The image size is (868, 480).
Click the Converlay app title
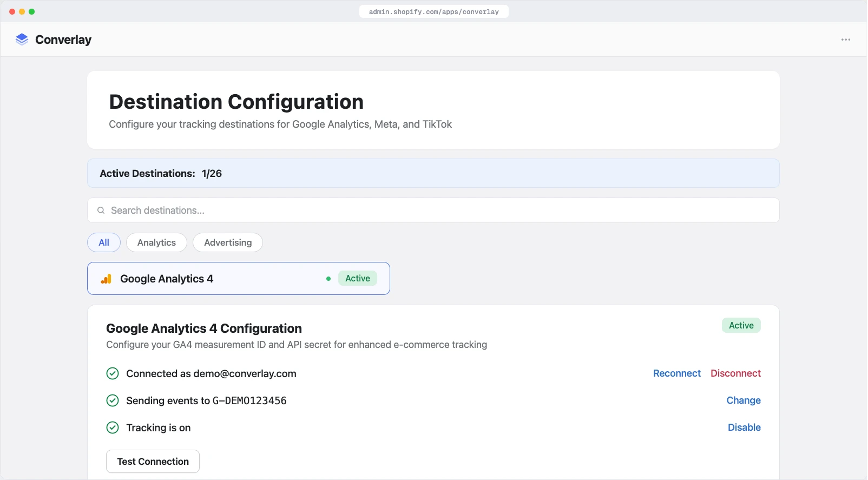click(63, 40)
